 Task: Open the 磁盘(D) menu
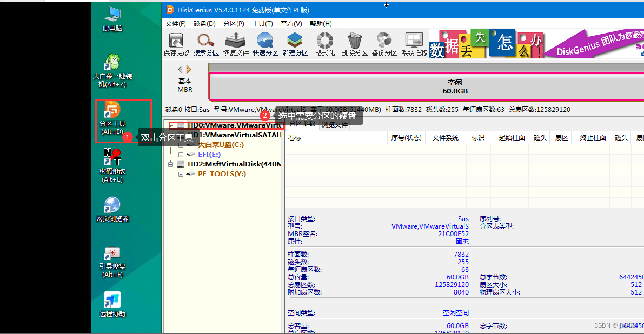204,23
